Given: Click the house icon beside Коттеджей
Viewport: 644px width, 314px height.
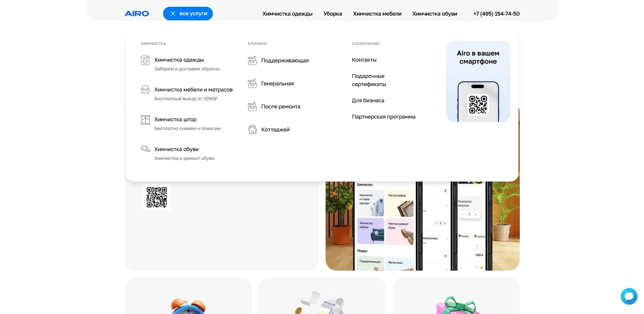Looking at the screenshot, I should (x=252, y=129).
